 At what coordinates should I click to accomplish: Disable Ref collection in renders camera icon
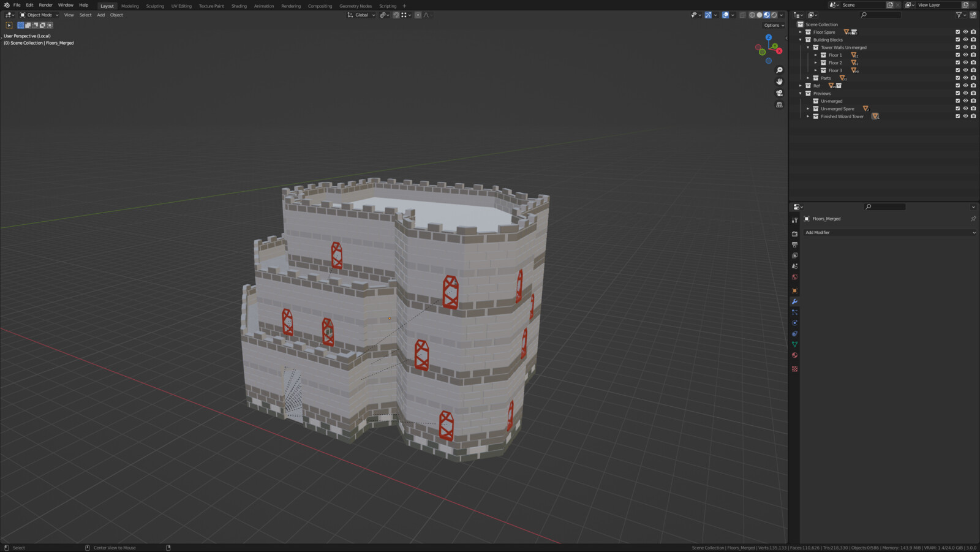tap(973, 86)
